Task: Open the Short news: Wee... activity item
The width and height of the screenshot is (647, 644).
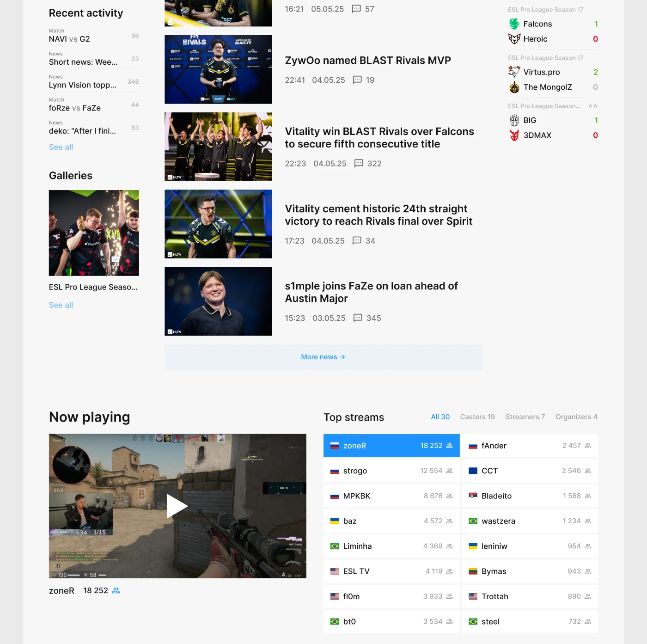Action: coord(94,59)
